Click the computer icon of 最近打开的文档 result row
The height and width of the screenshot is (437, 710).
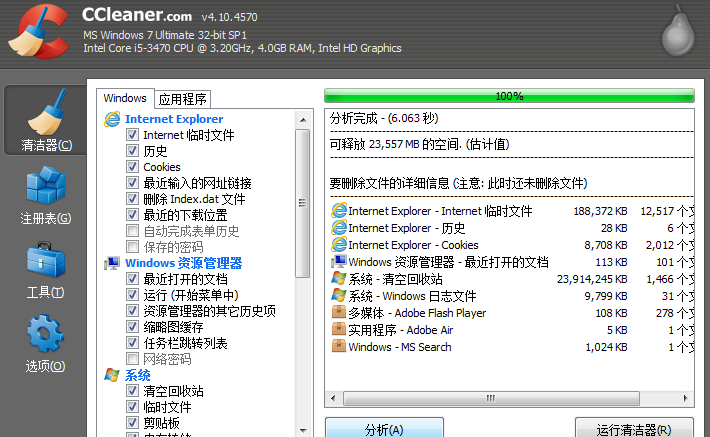point(339,262)
